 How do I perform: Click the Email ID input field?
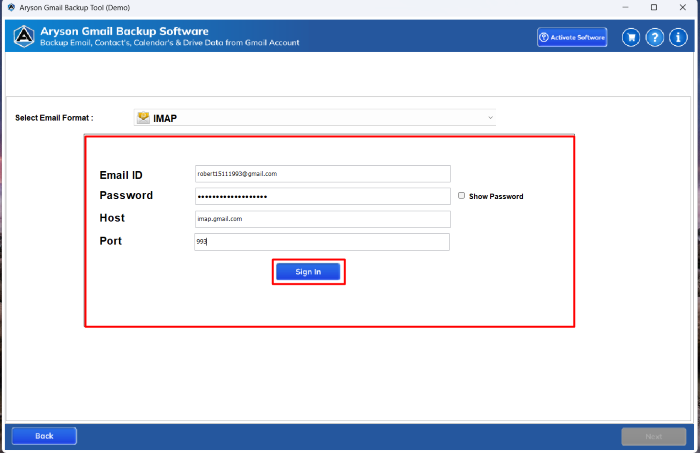(x=323, y=174)
